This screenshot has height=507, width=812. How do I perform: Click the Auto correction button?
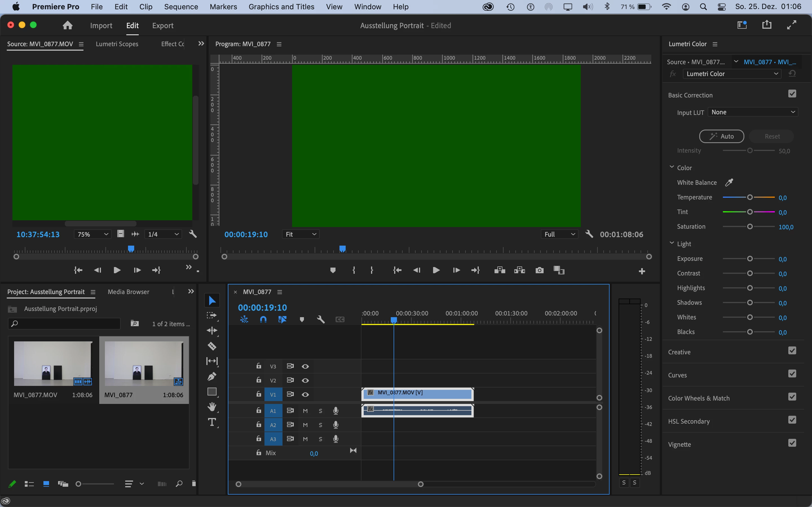click(721, 136)
